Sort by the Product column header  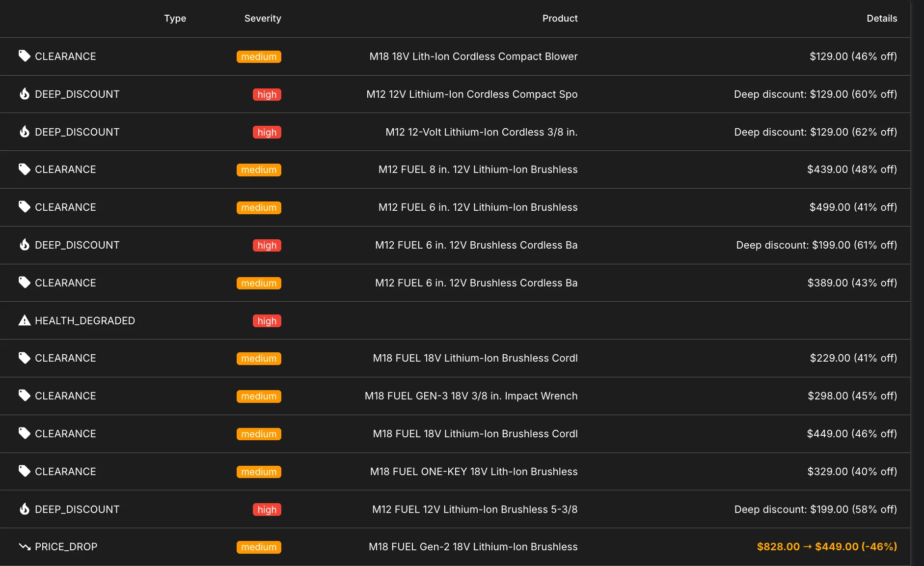(x=560, y=18)
